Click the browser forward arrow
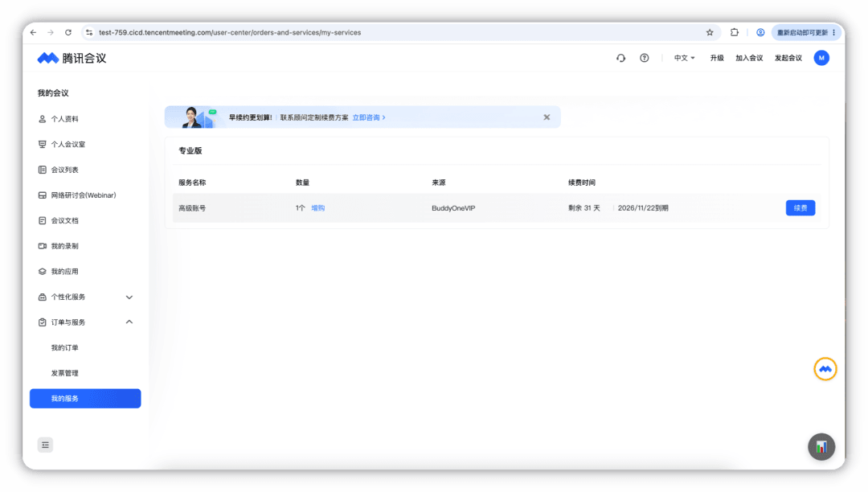Viewport: 868px width, 492px height. (51, 33)
